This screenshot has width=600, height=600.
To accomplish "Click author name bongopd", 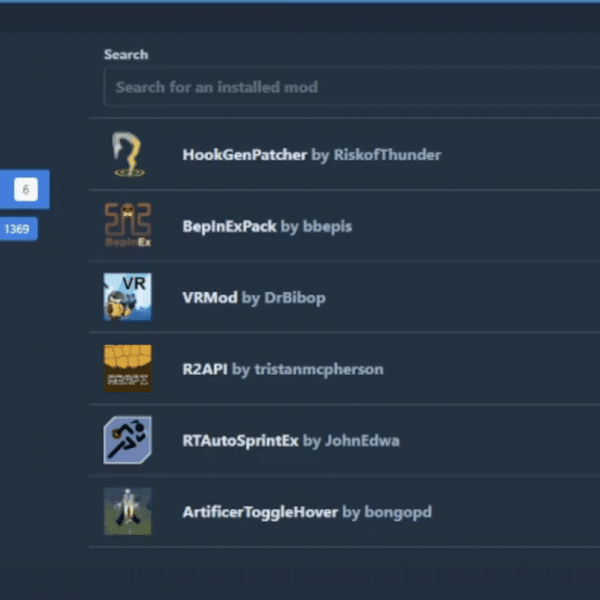I will (x=398, y=512).
